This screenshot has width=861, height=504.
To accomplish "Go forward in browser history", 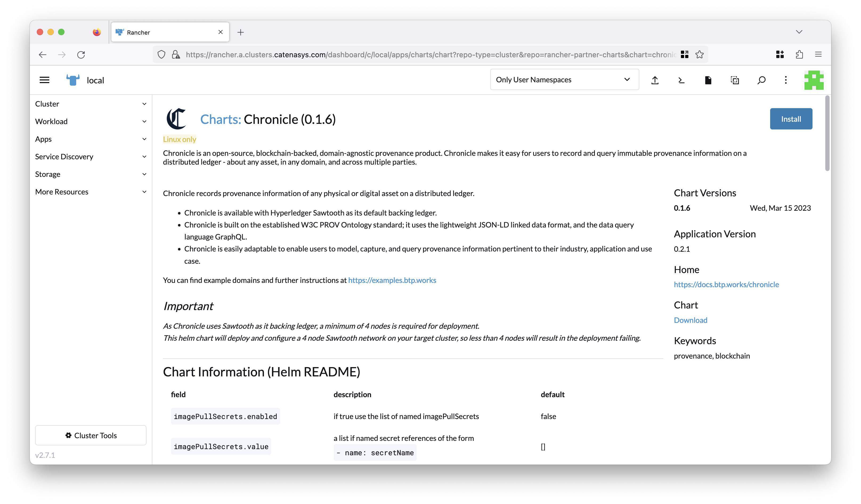I will pos(62,55).
